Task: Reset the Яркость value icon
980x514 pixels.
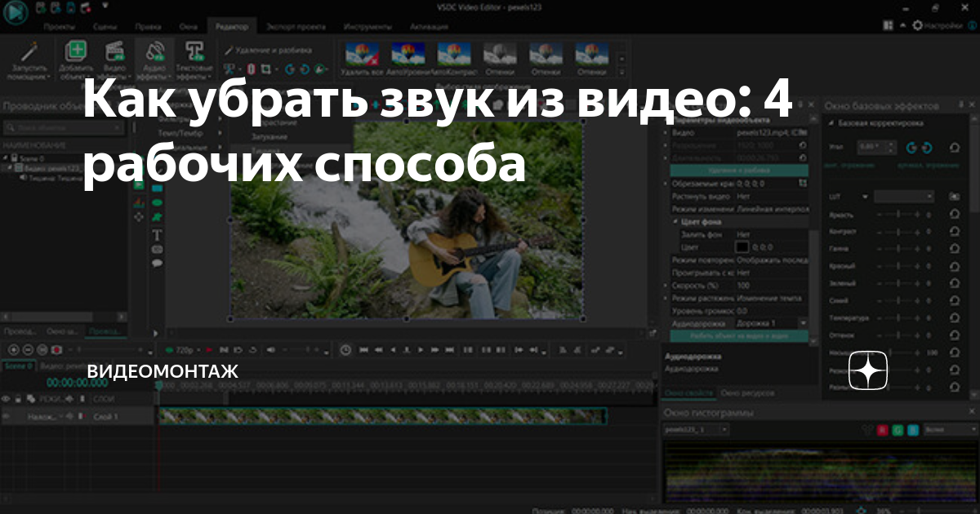Action: click(954, 214)
